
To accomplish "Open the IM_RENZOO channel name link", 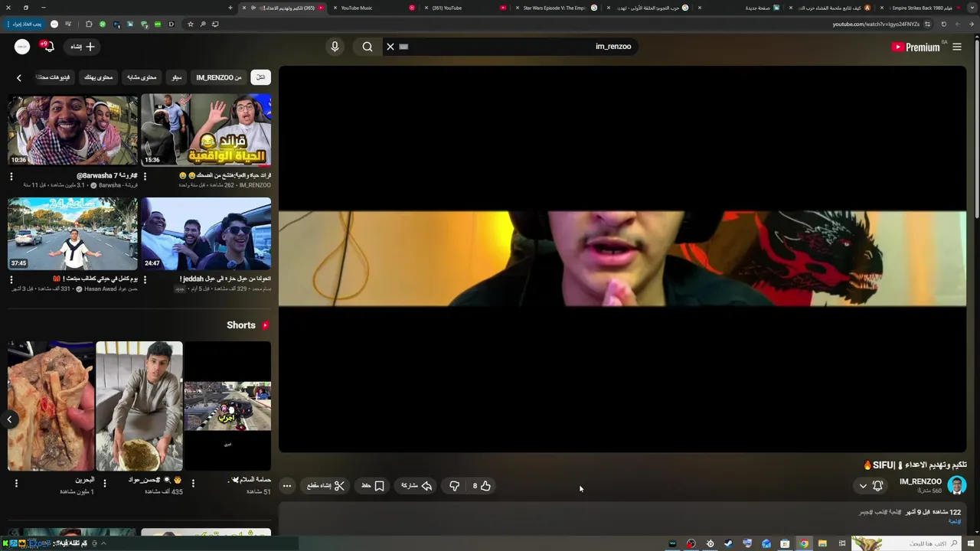I will coord(920,481).
